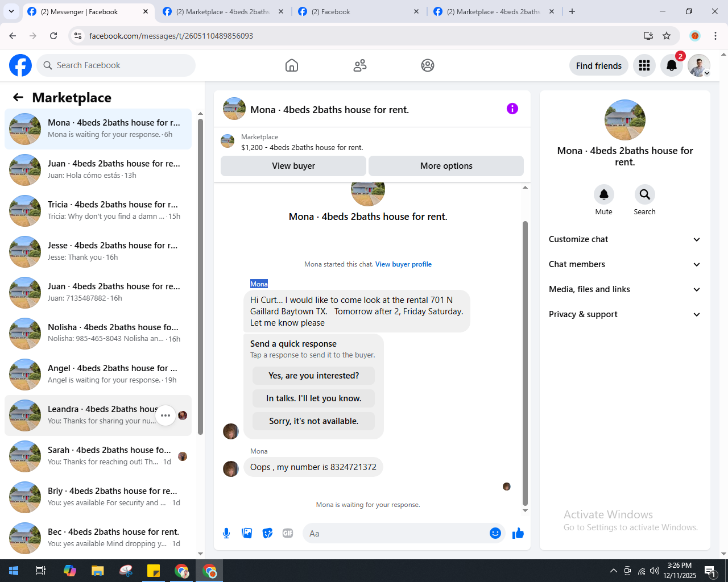Click the Aa message input box
Image resolution: width=728 pixels, height=582 pixels.
coord(396,533)
